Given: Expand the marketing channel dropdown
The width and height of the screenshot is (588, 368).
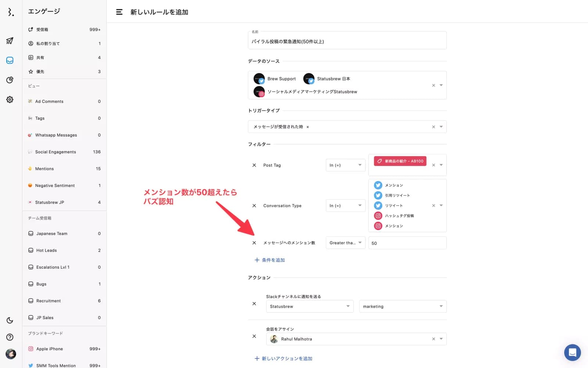Looking at the screenshot, I should click(x=403, y=306).
